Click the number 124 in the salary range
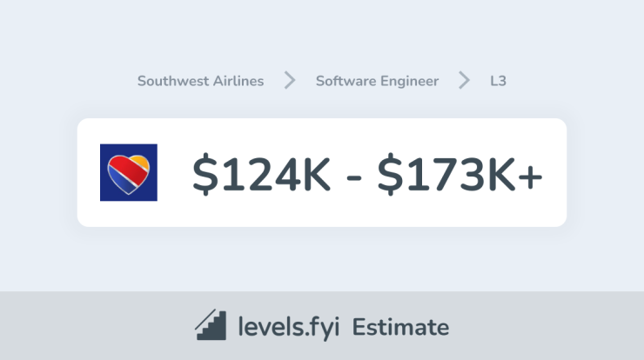Viewport: 644px width, 360px height. pos(262,175)
